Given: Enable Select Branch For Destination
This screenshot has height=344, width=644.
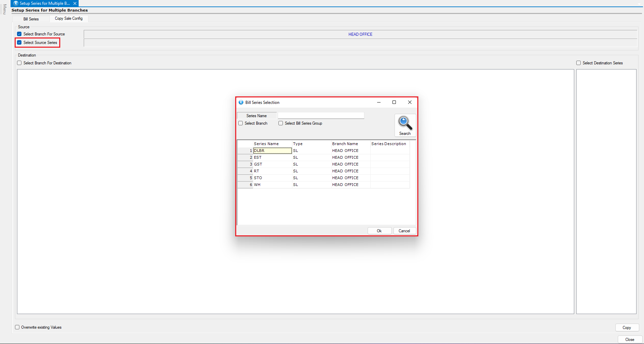Looking at the screenshot, I should click(19, 63).
